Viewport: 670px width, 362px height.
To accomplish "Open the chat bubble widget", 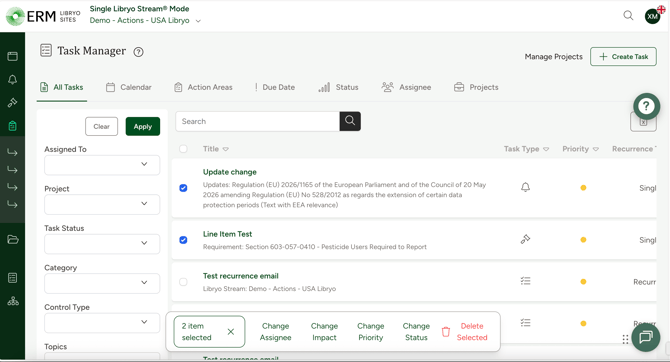I will coord(646,337).
